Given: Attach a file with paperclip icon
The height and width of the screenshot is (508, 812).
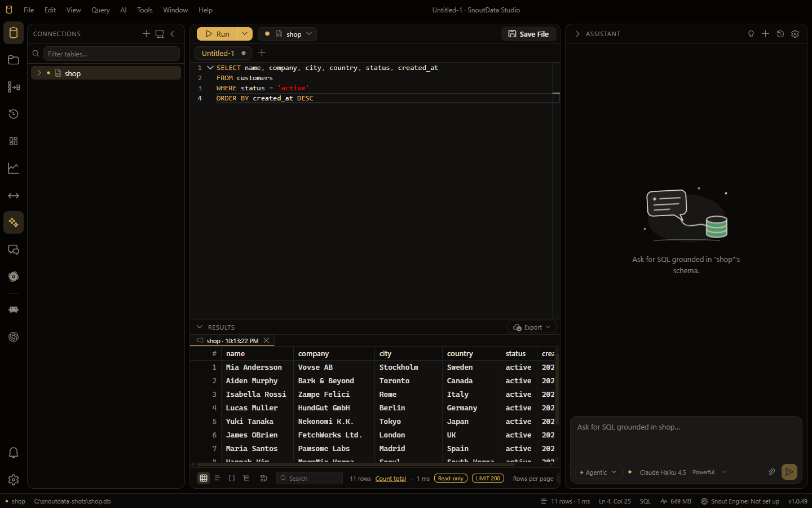Looking at the screenshot, I should 771,472.
